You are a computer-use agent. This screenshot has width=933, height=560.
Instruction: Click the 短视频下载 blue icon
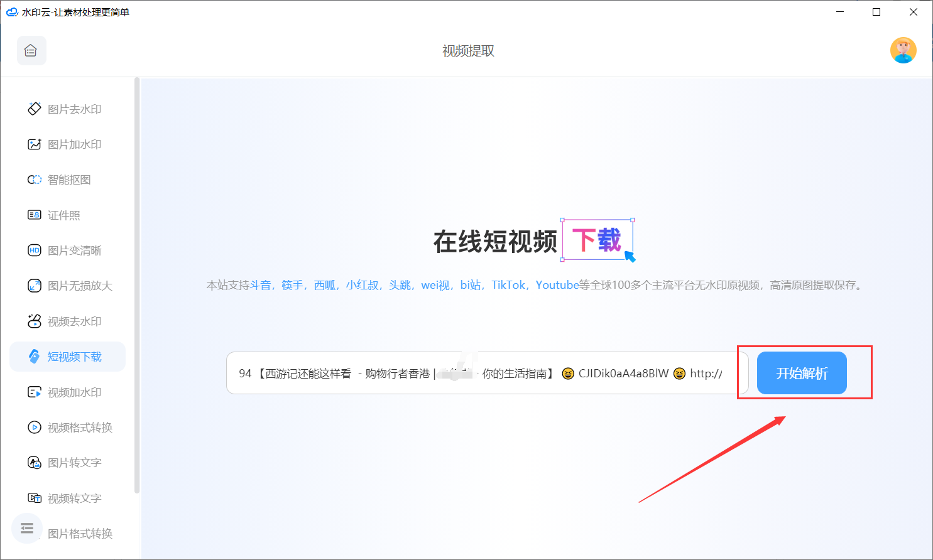(35, 357)
